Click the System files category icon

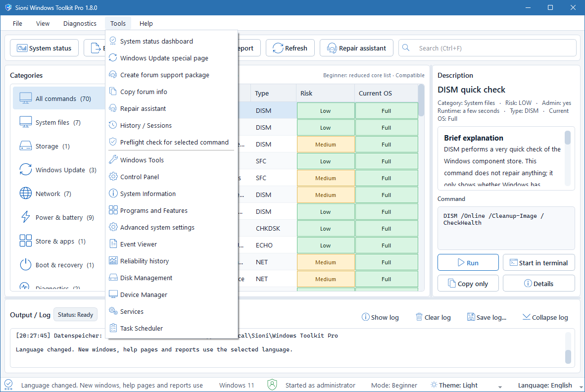(x=25, y=122)
